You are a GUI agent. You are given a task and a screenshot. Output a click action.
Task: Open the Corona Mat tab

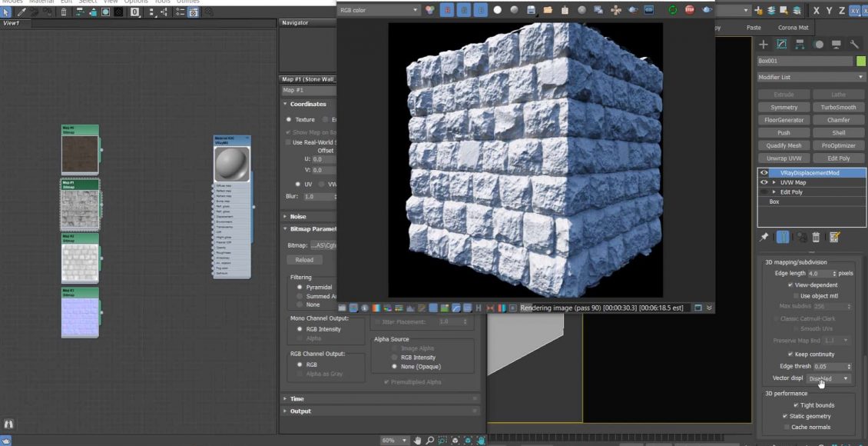tap(793, 28)
